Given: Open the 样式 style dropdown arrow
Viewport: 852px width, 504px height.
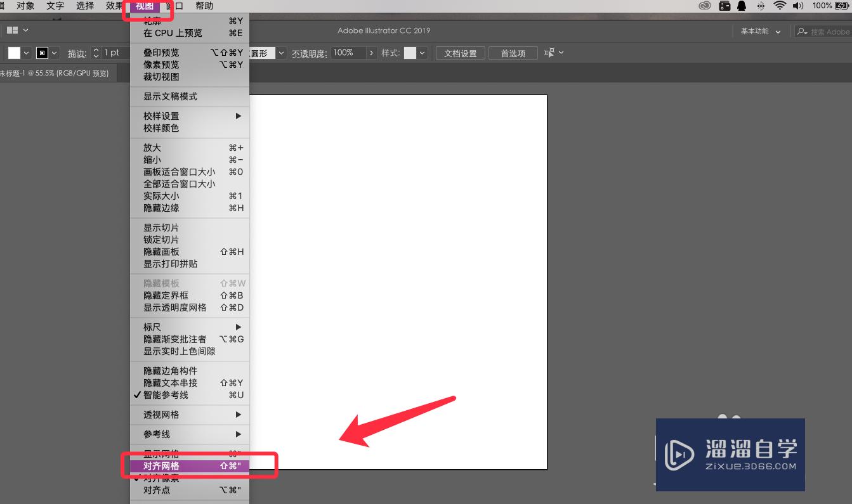Looking at the screenshot, I should 422,53.
